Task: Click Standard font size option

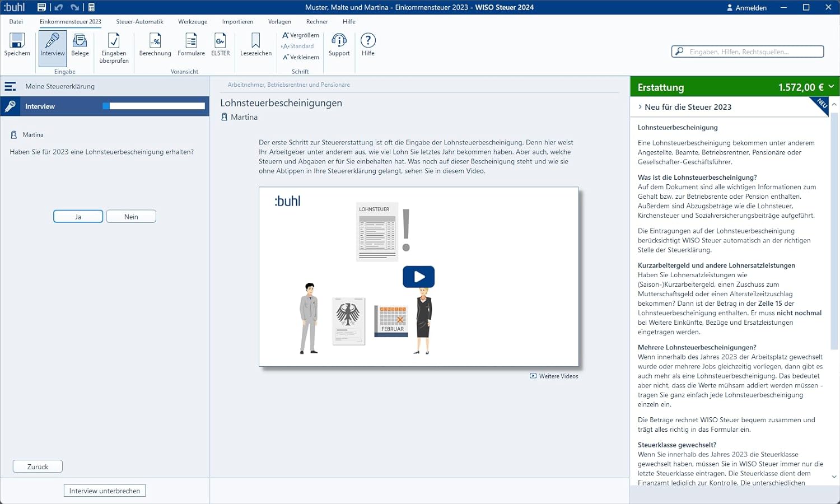Action: [297, 46]
